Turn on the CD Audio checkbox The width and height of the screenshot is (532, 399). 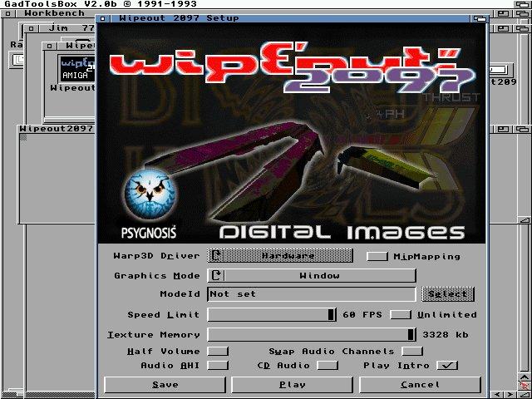point(328,366)
